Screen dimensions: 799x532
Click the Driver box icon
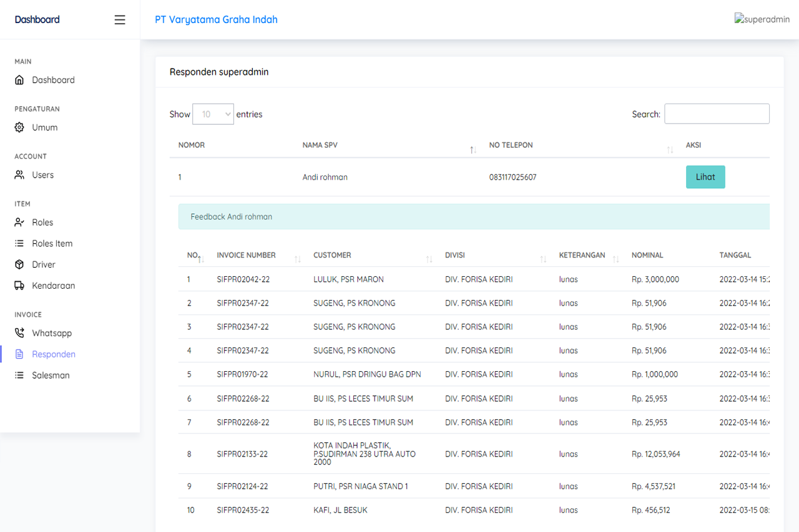pos(19,264)
